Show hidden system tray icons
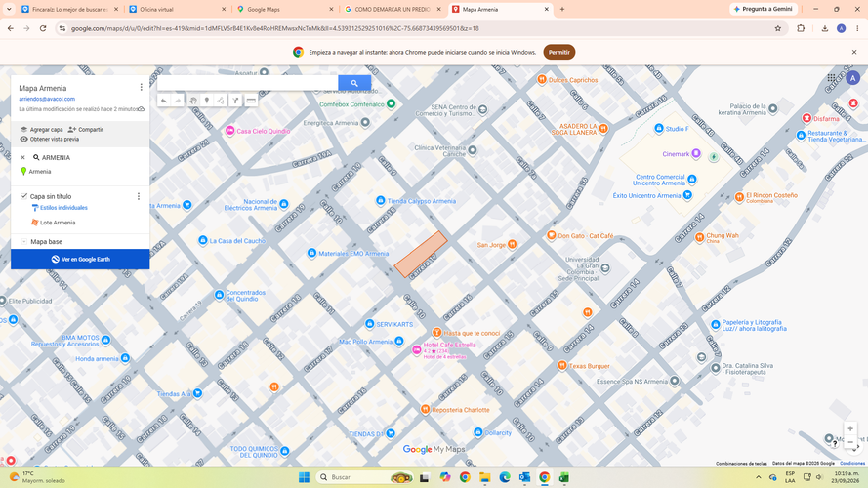 pos(758,477)
